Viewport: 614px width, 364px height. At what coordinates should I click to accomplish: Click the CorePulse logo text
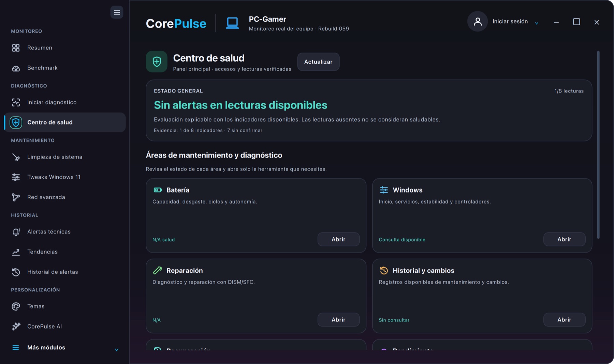(x=176, y=24)
